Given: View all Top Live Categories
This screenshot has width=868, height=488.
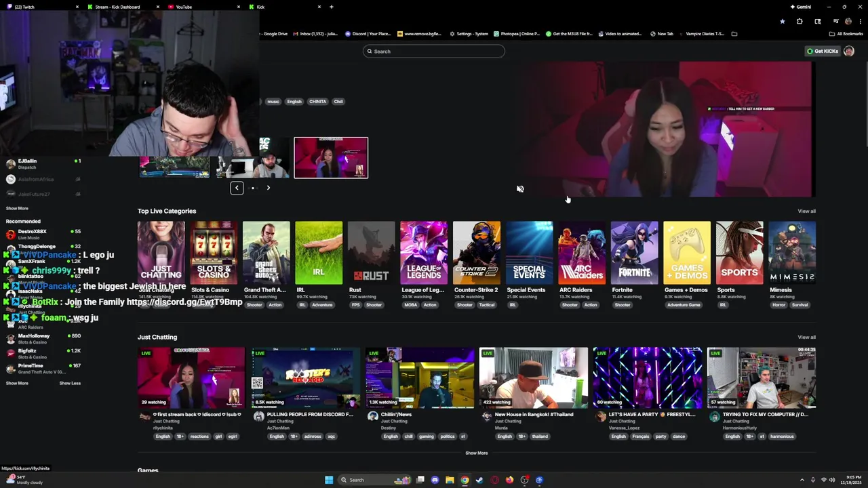Looking at the screenshot, I should pos(806,211).
